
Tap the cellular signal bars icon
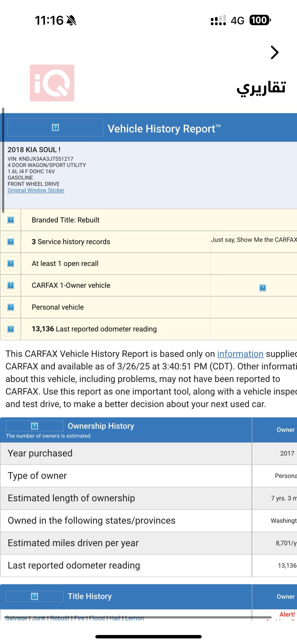coord(218,21)
